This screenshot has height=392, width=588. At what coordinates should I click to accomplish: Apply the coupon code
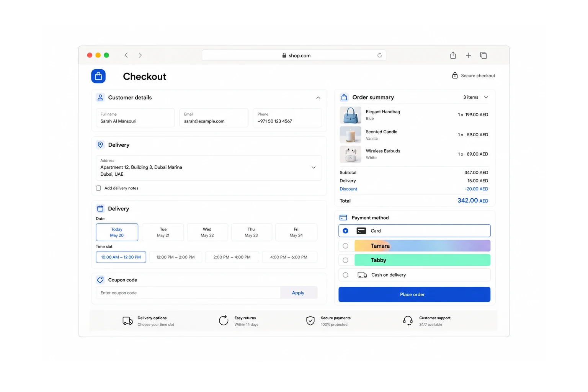(299, 293)
